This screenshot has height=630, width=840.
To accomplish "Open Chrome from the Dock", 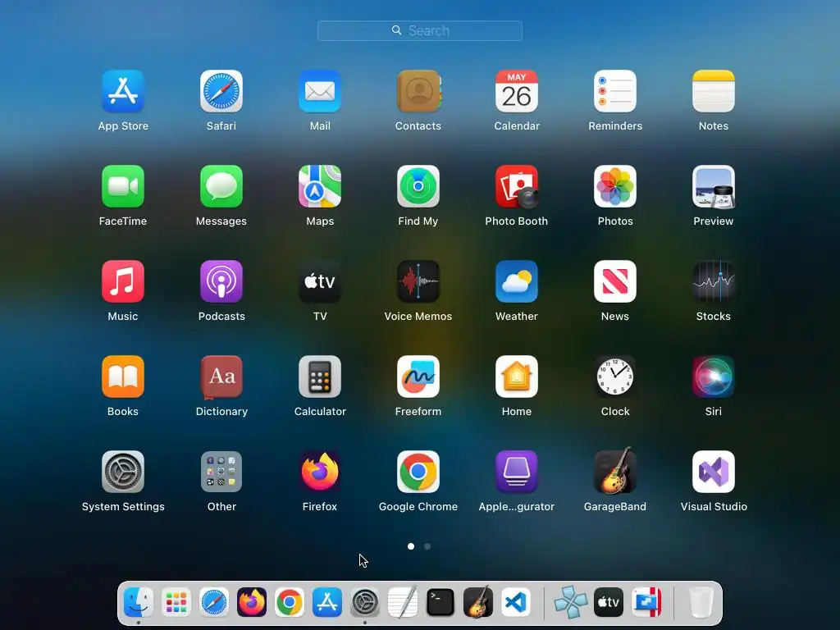I will tap(290, 602).
